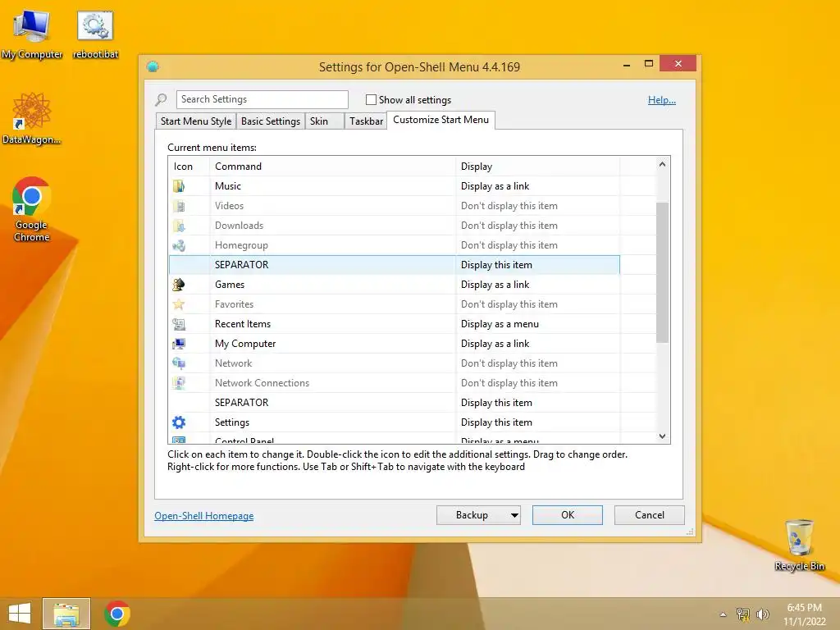Switch to Start Menu Style tab
840x630 pixels.
click(196, 121)
